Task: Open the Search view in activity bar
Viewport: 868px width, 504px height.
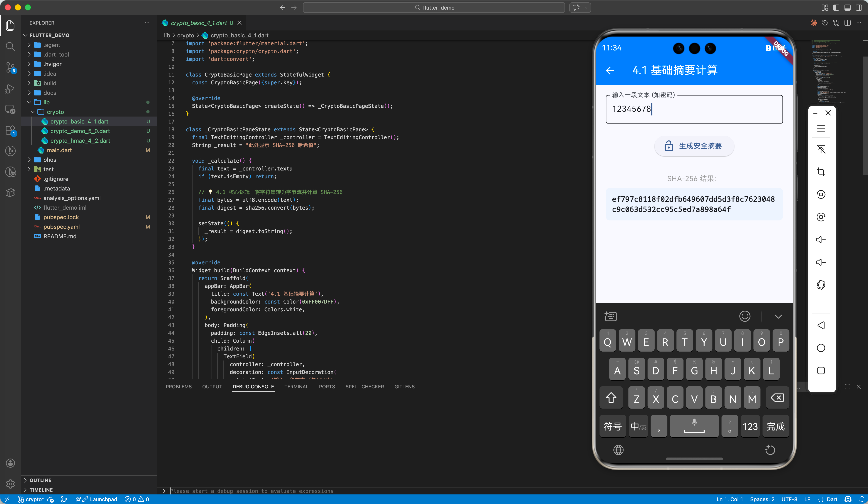Action: pos(10,46)
